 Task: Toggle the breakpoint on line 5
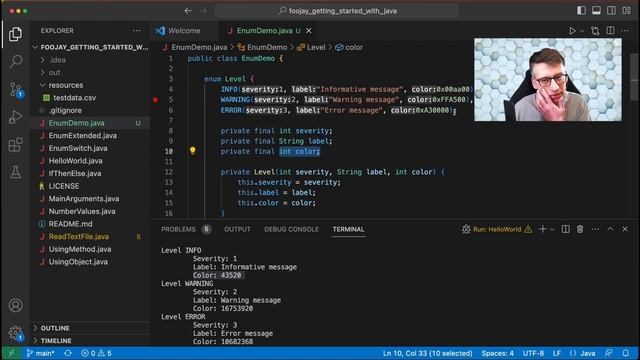156,100
